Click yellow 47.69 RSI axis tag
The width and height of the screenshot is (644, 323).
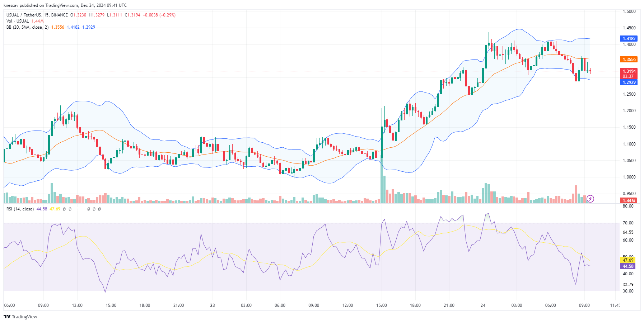[x=628, y=260]
